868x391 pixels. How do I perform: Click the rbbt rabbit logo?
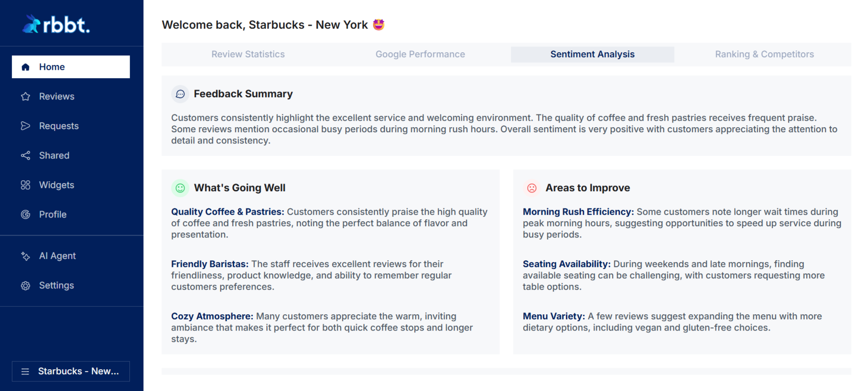tap(31, 23)
